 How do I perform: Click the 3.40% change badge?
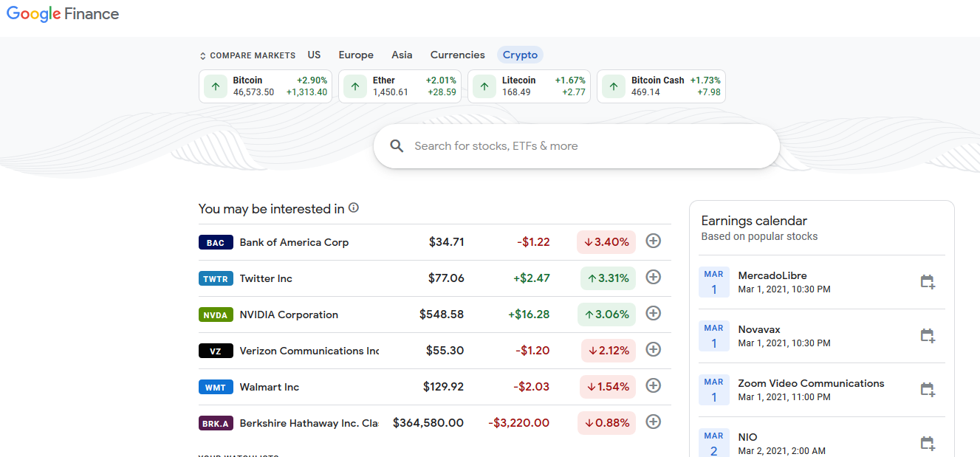click(x=606, y=242)
